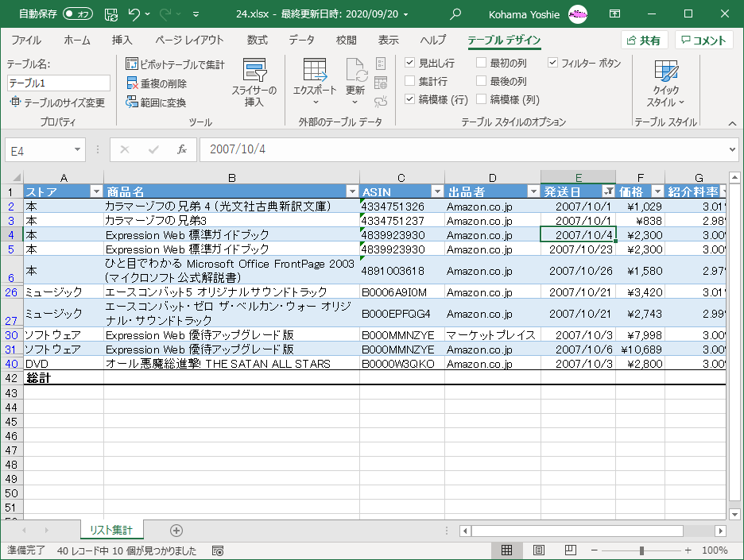The width and height of the screenshot is (744, 560).
Task: Click the unlink icon beside 更新
Action: [x=381, y=101]
